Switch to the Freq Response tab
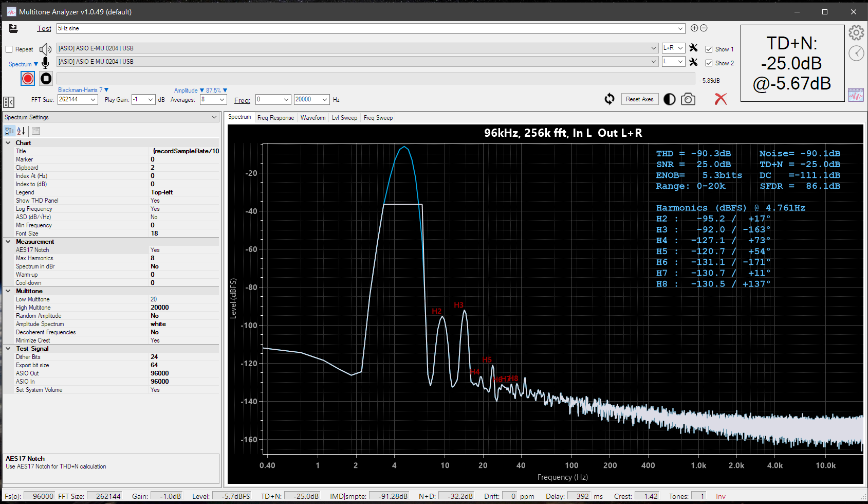The image size is (868, 504). pos(275,118)
